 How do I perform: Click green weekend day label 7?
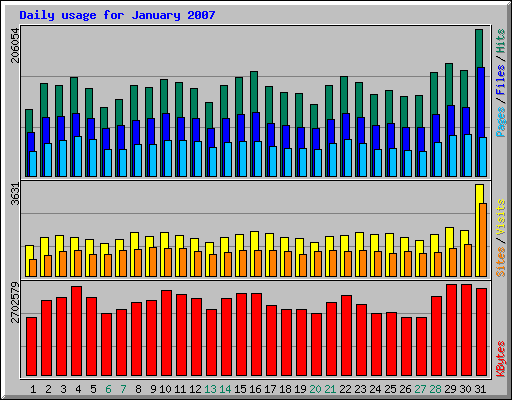[123, 389]
